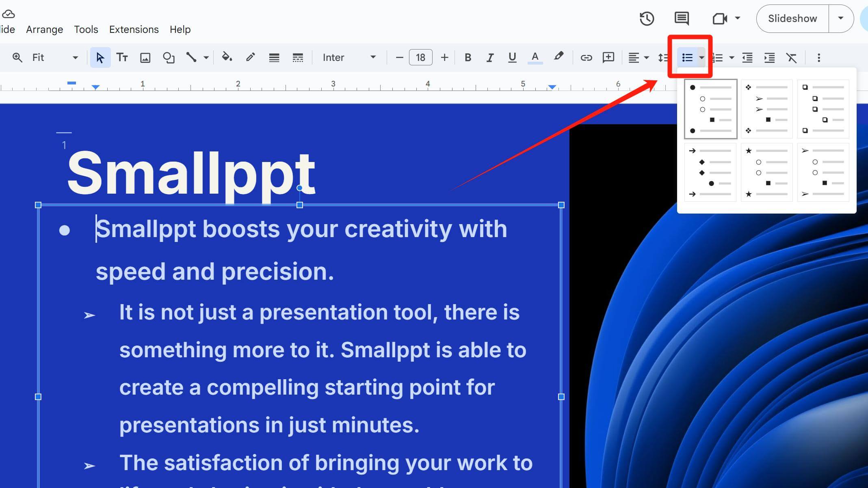
Task: Add a comment with the plus comment icon
Action: click(x=608, y=58)
